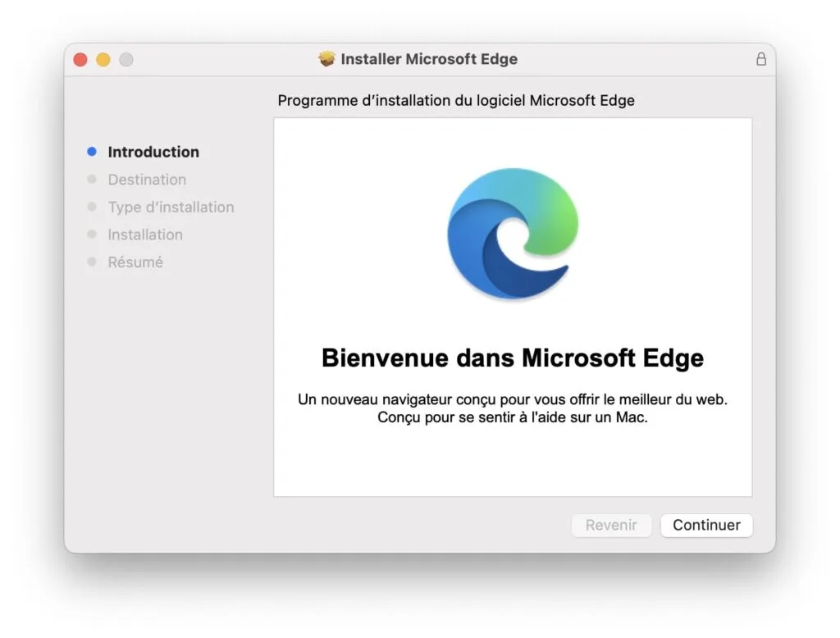This screenshot has height=638, width=840.
Task: Select Destination in the steps sidebar
Action: point(147,180)
